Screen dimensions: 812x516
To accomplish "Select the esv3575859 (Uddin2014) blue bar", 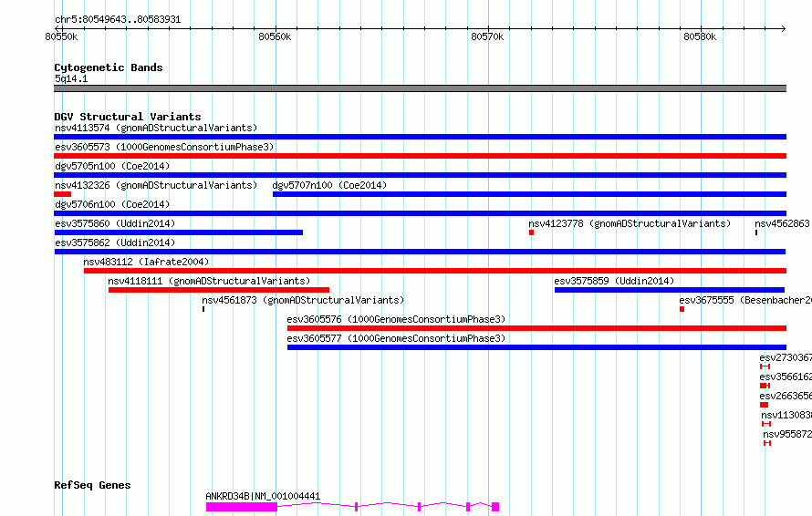I will (x=670, y=290).
